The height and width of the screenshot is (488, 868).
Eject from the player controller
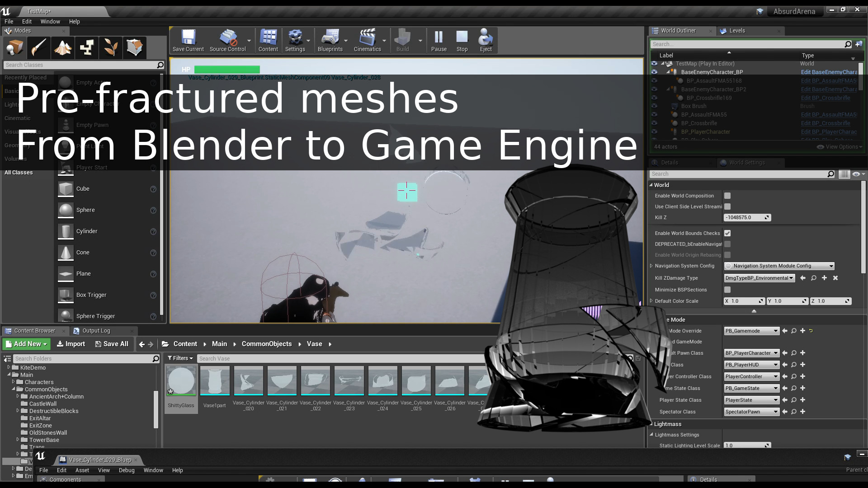[486, 40]
